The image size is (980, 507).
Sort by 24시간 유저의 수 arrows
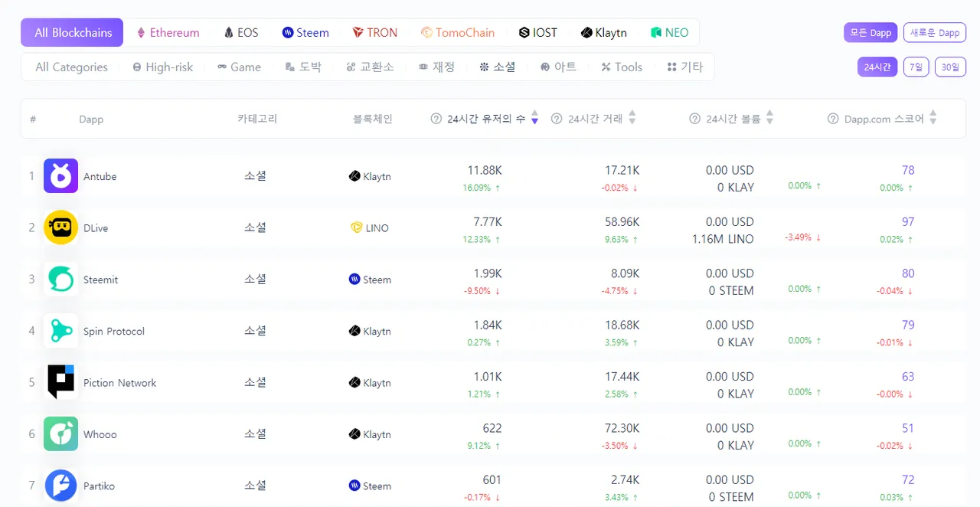pos(534,119)
